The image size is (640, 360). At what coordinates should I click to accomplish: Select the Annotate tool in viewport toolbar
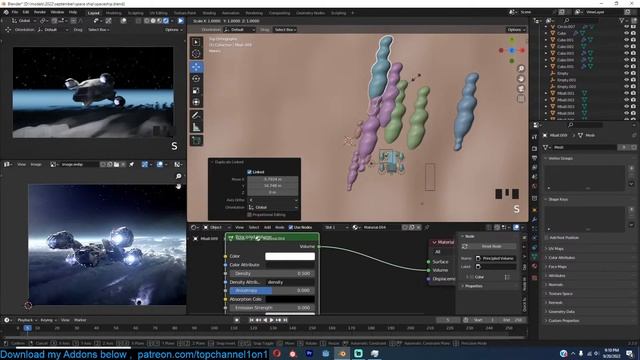pos(196,116)
